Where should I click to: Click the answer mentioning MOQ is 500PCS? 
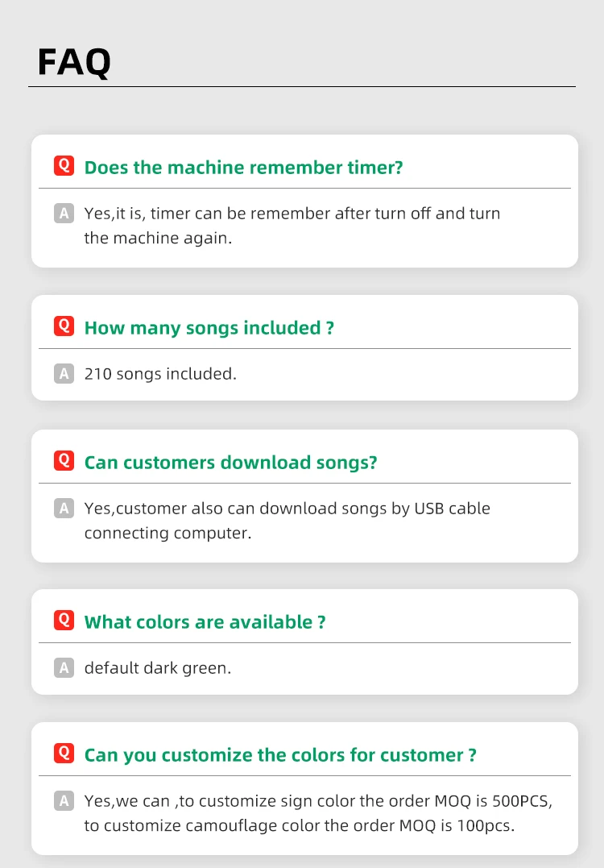318,813
